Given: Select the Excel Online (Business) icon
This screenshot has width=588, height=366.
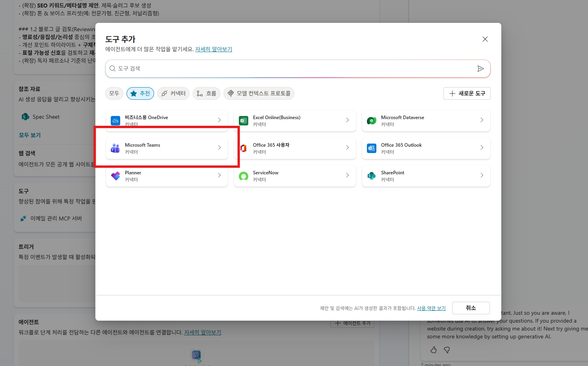Looking at the screenshot, I should 244,120.
